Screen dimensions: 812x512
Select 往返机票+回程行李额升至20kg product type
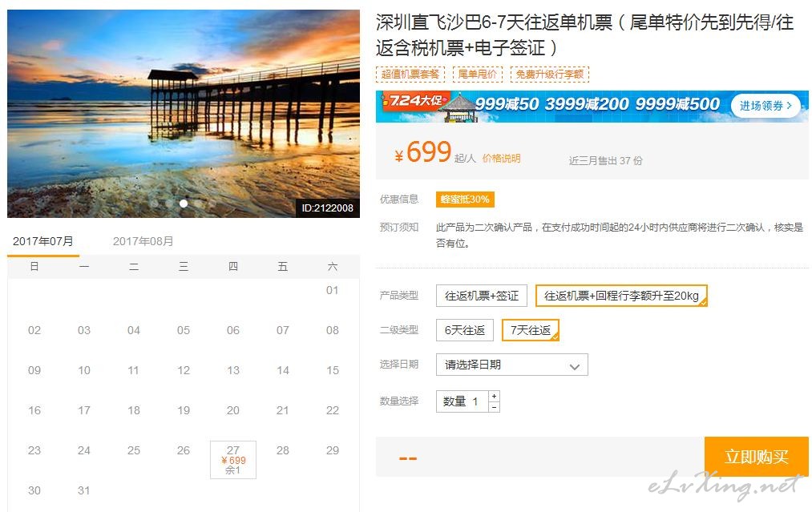point(621,296)
